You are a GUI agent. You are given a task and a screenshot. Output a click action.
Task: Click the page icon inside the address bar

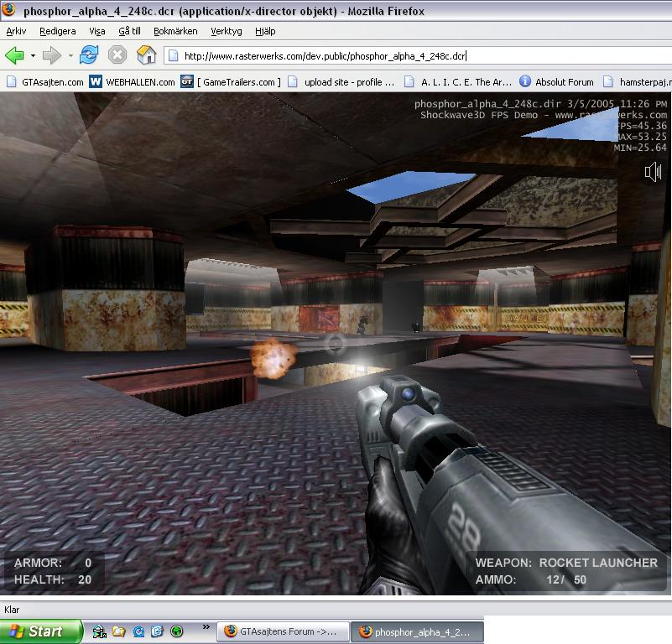point(173,55)
